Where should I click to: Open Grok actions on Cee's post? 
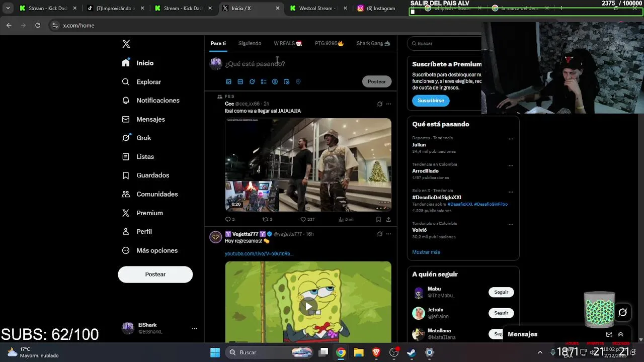(380, 104)
